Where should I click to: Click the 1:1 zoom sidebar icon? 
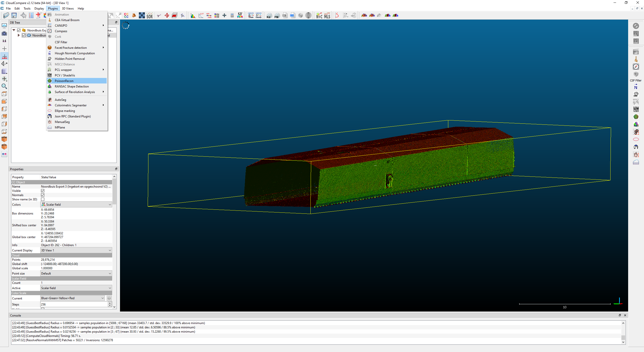(4, 41)
